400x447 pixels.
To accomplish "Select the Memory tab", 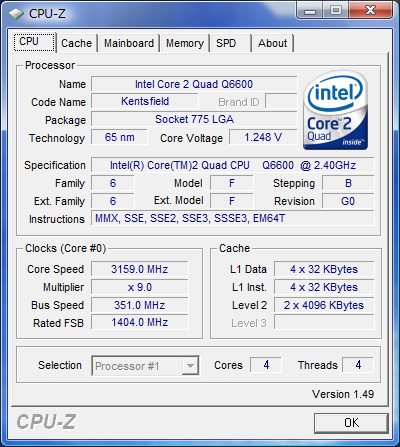I will pos(185,43).
